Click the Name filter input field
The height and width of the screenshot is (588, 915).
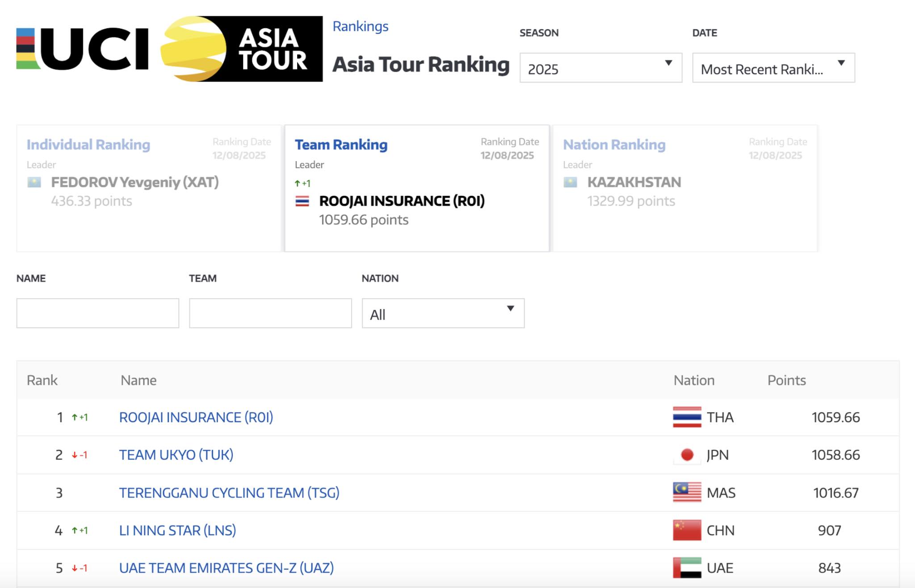[98, 313]
